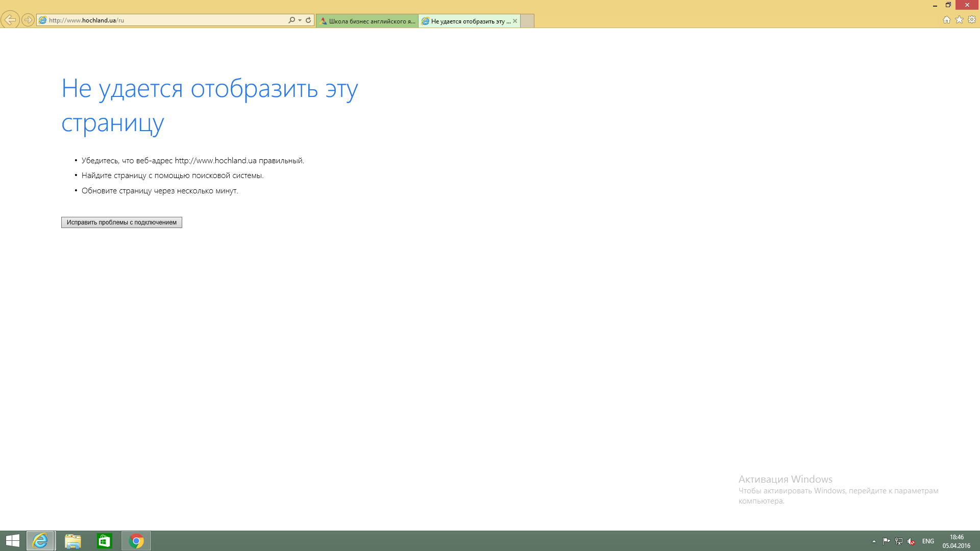Viewport: 980px width, 551px height.
Task: Open the Tools gear menu
Action: pos(972,20)
